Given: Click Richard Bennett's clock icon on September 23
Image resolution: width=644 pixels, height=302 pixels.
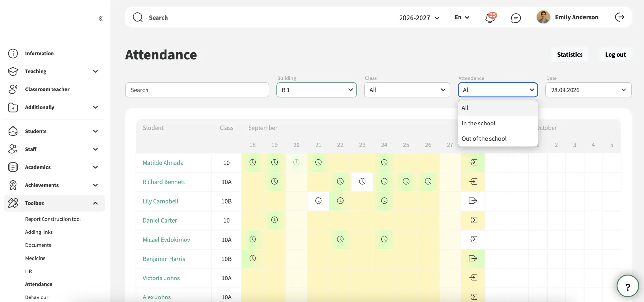Looking at the screenshot, I should [x=362, y=181].
